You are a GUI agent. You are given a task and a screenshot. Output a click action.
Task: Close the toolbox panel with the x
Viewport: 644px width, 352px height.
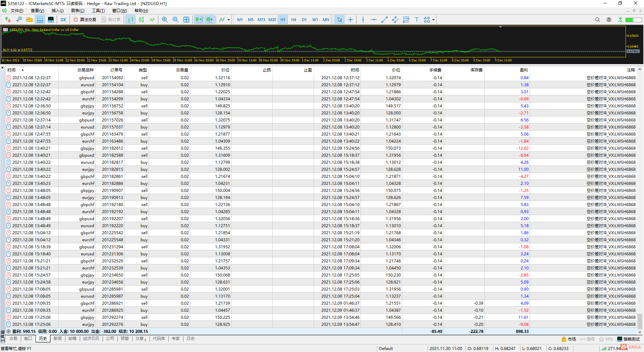click(2, 68)
